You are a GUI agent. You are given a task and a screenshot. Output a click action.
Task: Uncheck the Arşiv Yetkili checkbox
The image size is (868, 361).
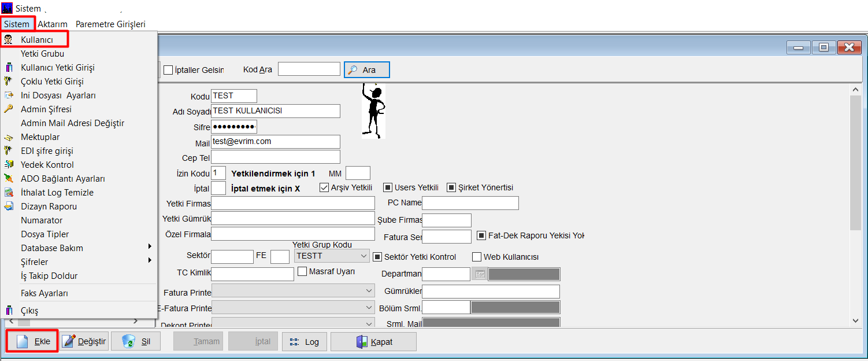pyautogui.click(x=324, y=187)
